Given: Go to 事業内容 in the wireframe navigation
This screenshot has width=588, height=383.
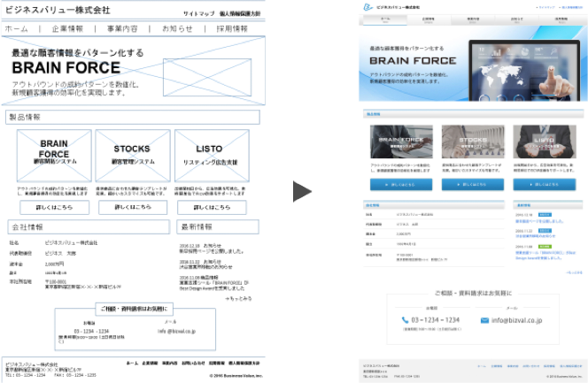Looking at the screenshot, I should point(123,29).
